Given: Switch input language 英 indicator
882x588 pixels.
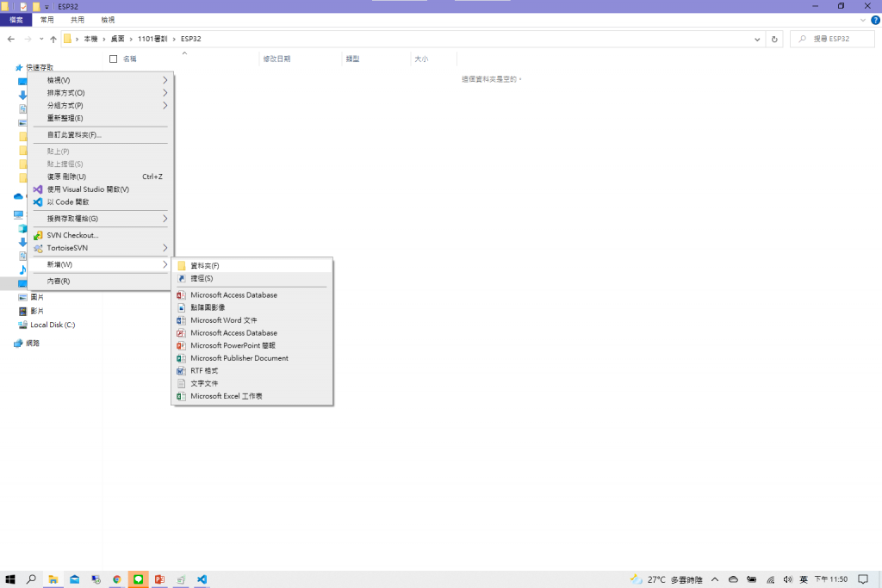Looking at the screenshot, I should (804, 579).
